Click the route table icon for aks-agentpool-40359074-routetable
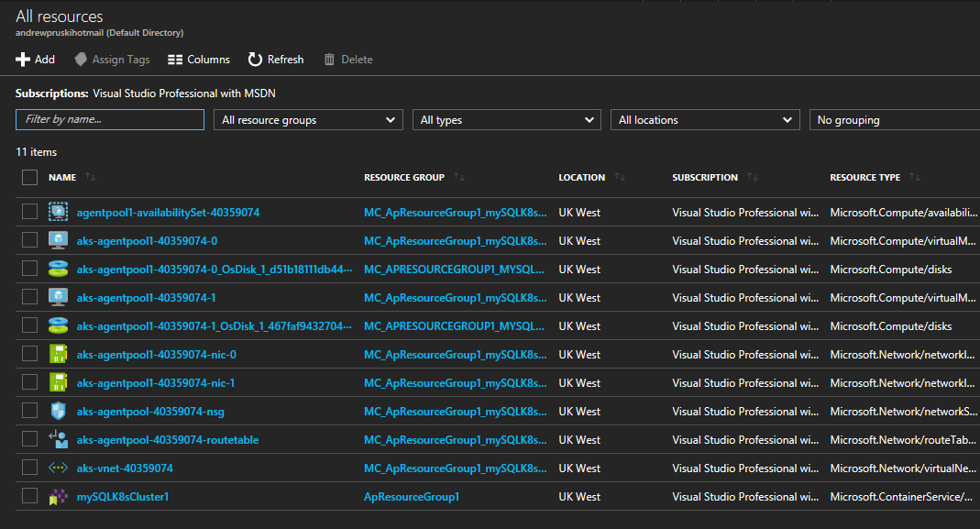Viewport: 980px width, 529px height. (58, 439)
